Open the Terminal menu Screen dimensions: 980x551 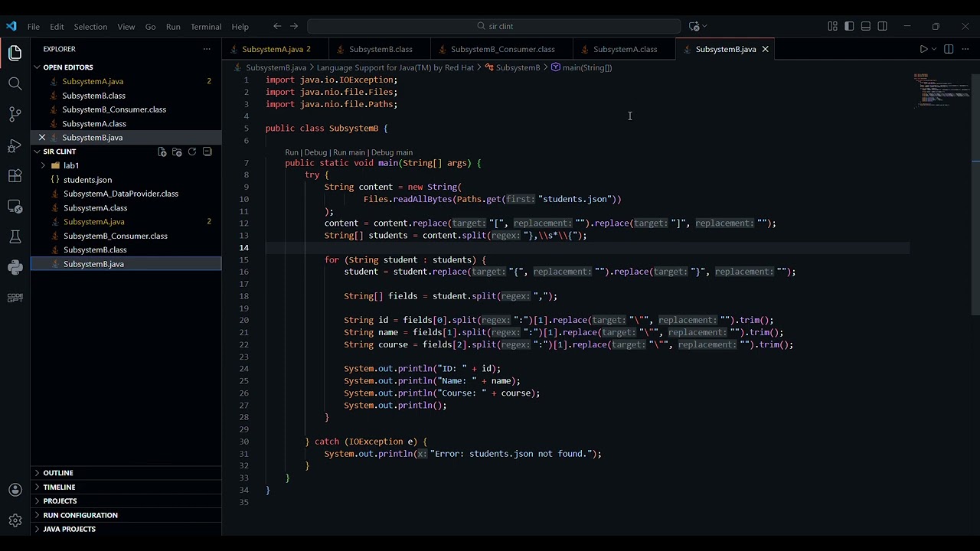click(206, 26)
